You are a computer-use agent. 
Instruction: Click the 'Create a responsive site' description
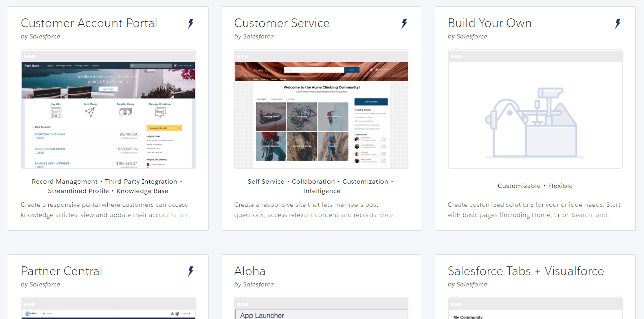tap(316, 210)
